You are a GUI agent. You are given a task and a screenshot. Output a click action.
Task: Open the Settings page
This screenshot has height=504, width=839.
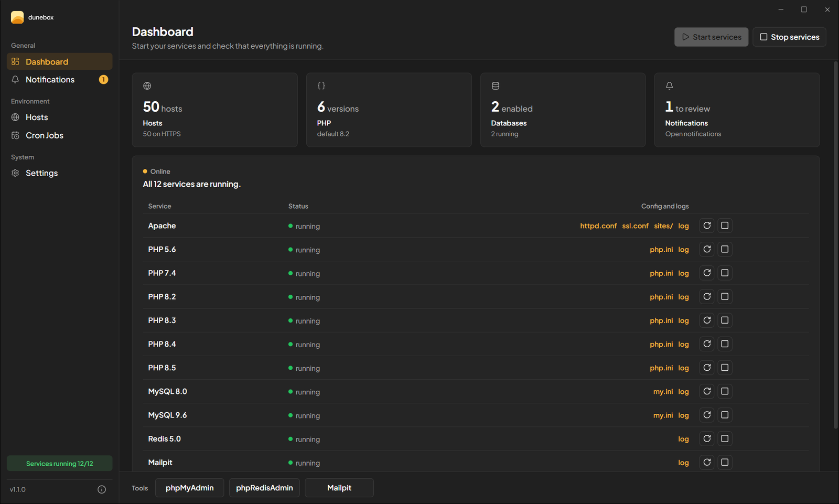[x=60, y=173]
